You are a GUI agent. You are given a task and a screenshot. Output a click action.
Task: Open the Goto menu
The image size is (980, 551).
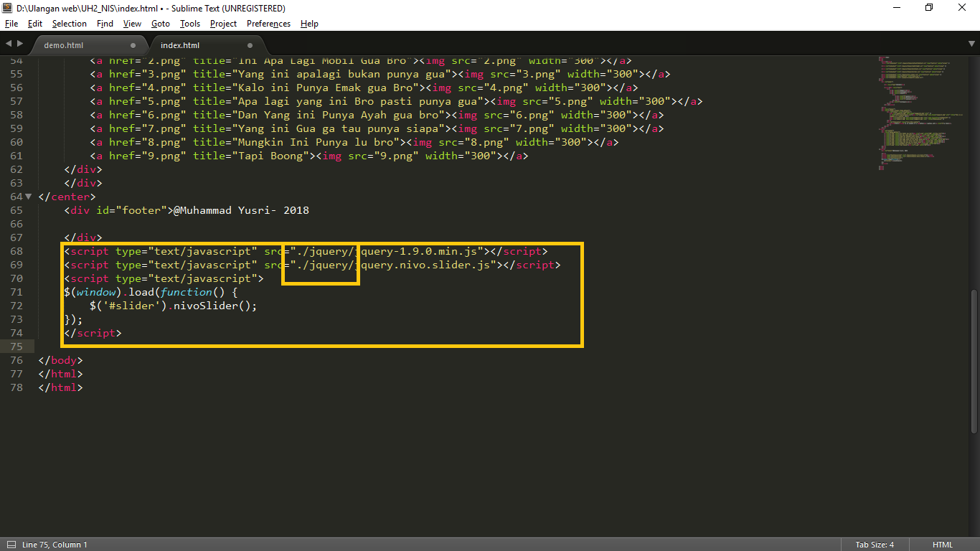161,24
